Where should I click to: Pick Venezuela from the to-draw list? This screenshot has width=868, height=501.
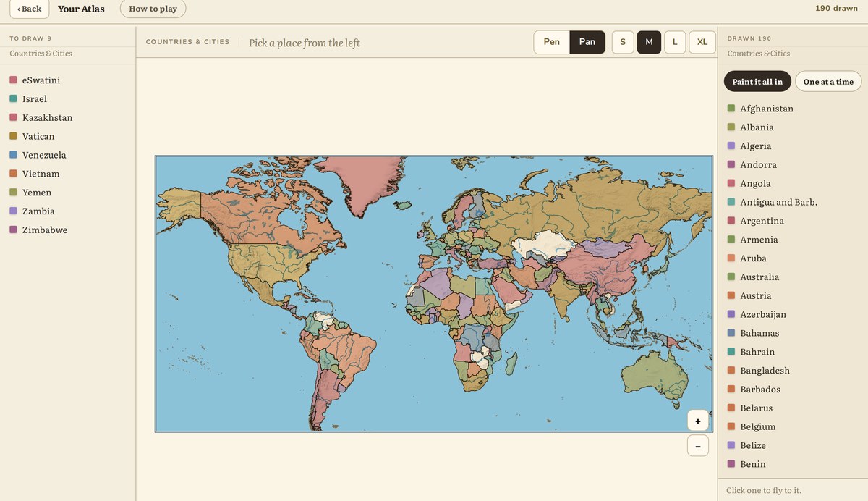click(x=68, y=155)
